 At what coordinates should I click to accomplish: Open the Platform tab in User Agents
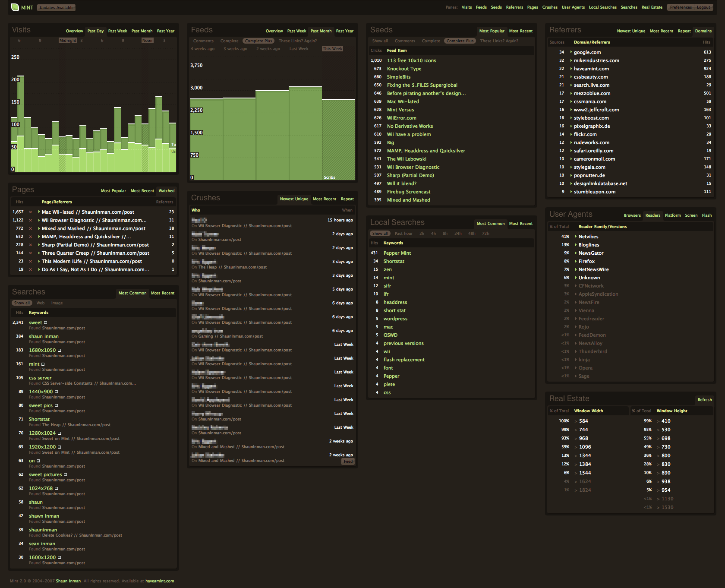coord(672,215)
